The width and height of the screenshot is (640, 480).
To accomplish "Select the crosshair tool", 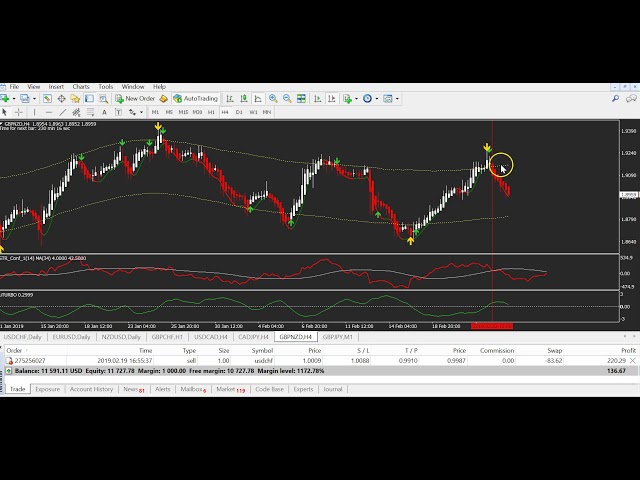I will 21,112.
